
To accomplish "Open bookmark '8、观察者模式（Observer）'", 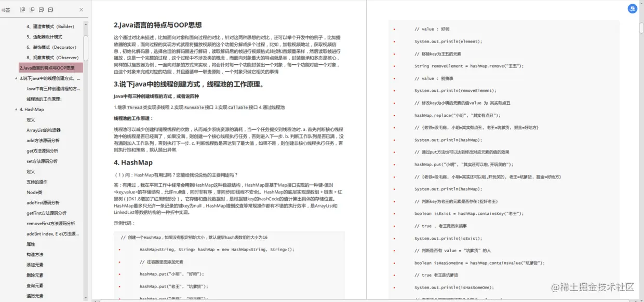I will (53, 58).
